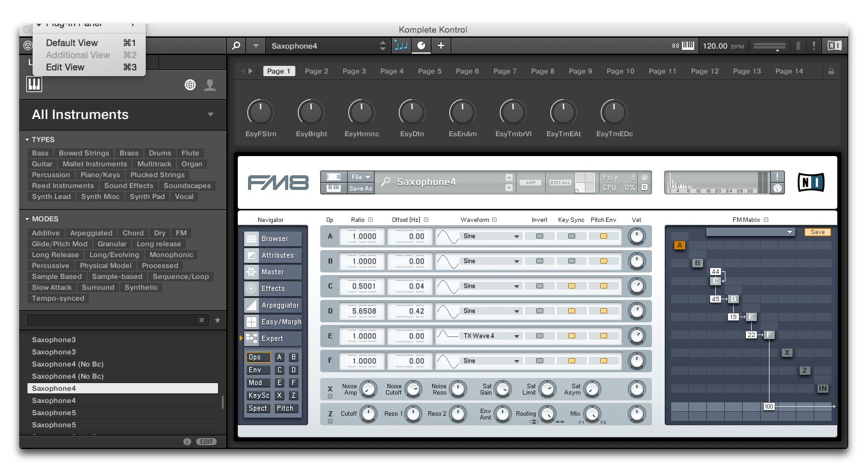Click the FM8 clock icon below the panic button
The image size is (868, 472).
pyautogui.click(x=778, y=188)
